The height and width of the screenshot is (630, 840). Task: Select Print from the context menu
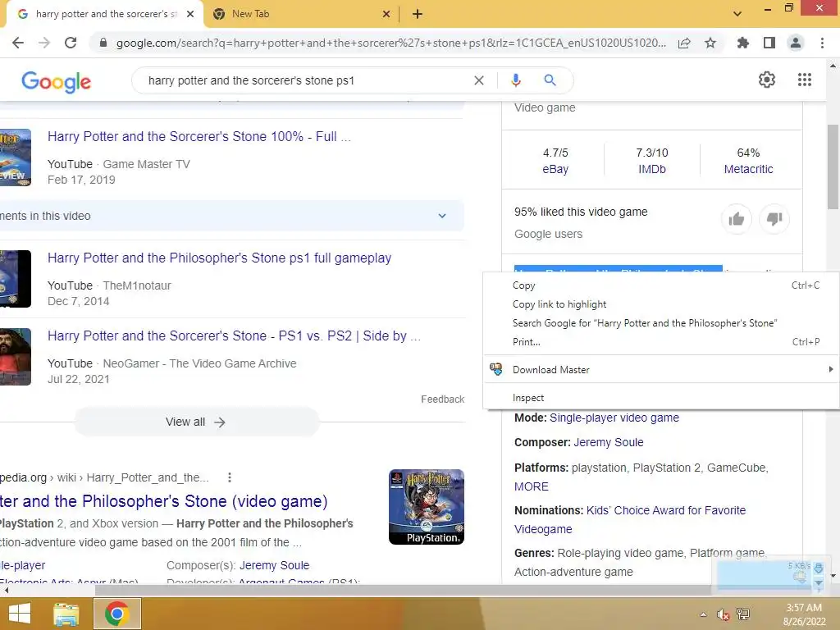coord(661,342)
